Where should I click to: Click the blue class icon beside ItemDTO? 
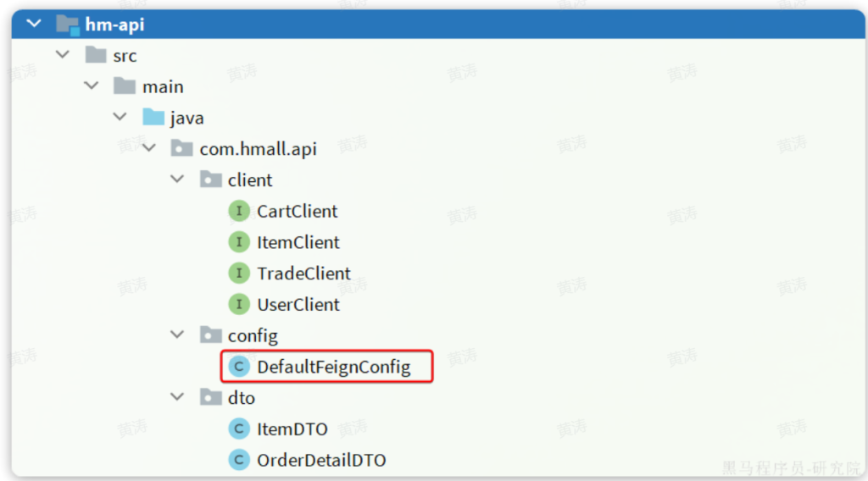point(239,429)
